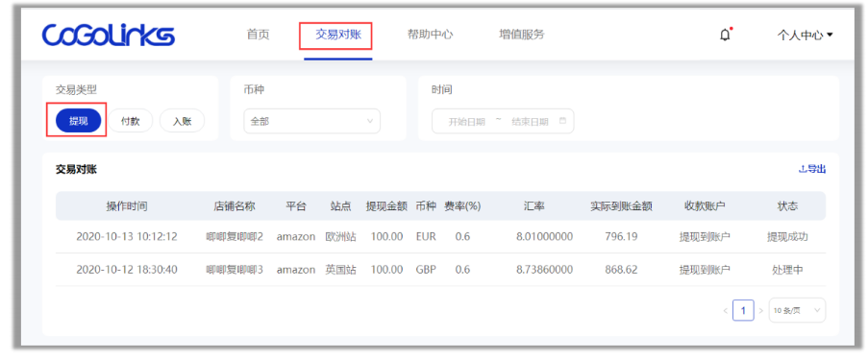Go to next page arrow
Viewport: 868px width, 360px height.
[x=761, y=311]
